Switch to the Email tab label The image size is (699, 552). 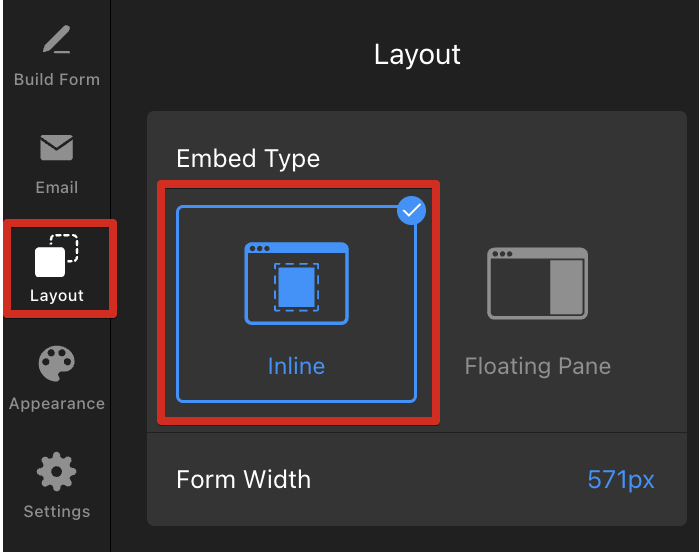(x=57, y=187)
